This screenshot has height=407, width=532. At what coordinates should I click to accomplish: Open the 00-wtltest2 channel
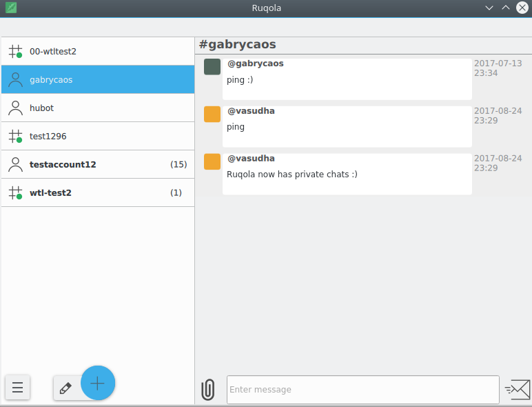coord(98,51)
